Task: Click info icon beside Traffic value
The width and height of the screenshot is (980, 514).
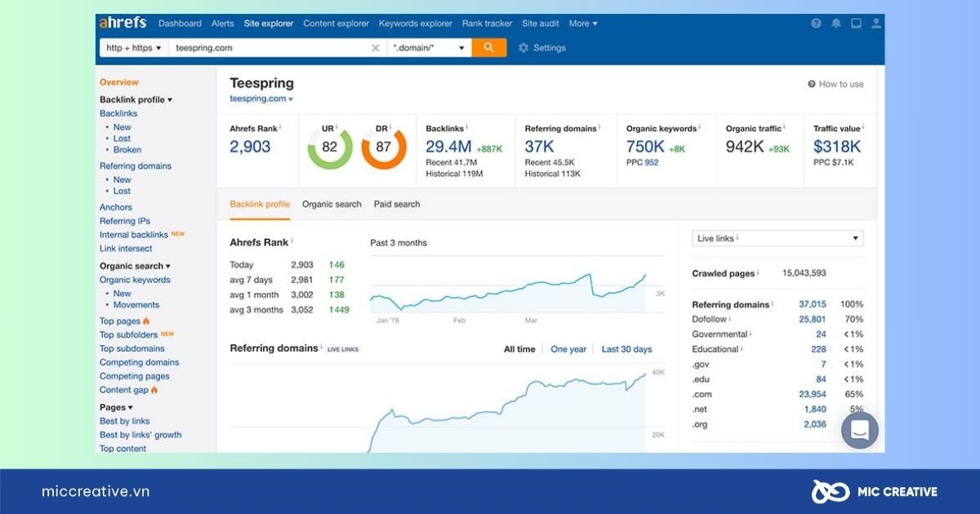Action: coord(863,127)
